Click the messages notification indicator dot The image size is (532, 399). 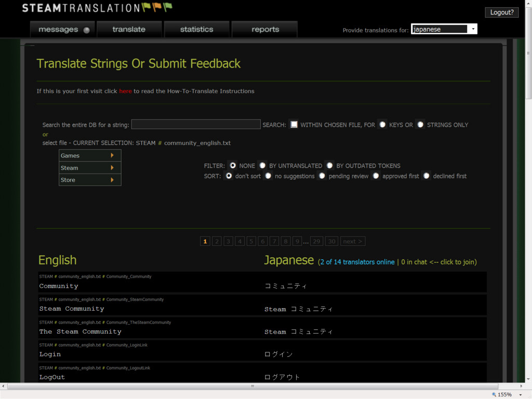click(87, 30)
